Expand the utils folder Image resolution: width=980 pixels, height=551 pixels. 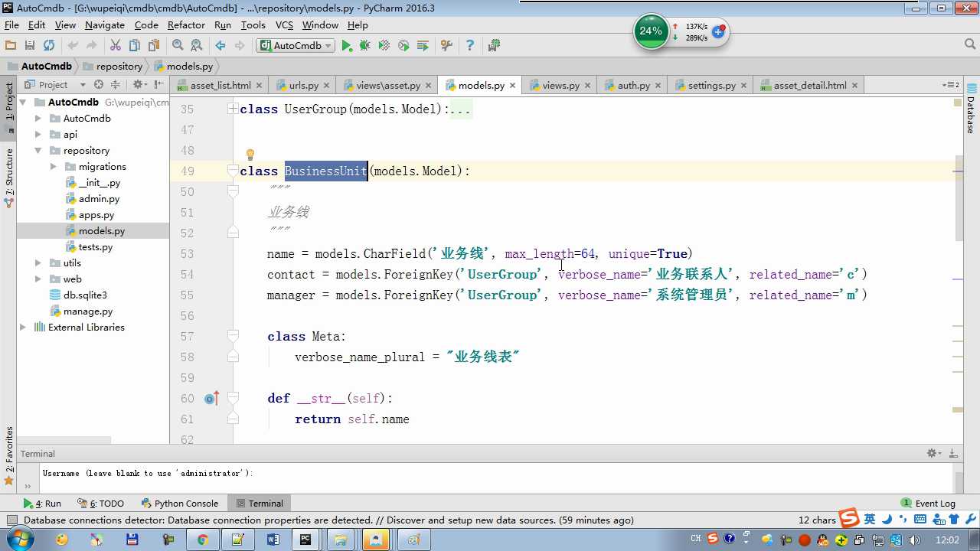click(38, 263)
